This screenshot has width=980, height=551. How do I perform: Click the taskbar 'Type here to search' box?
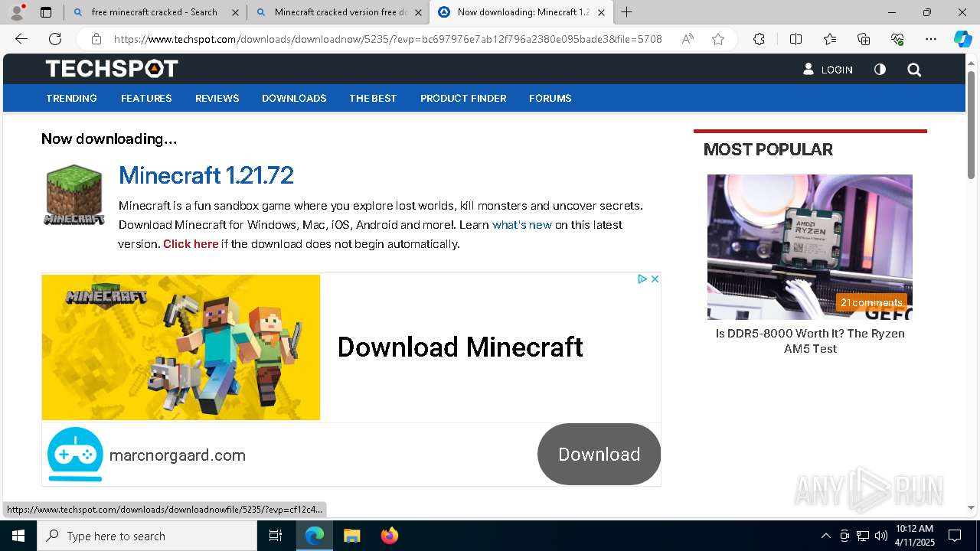coord(147,536)
